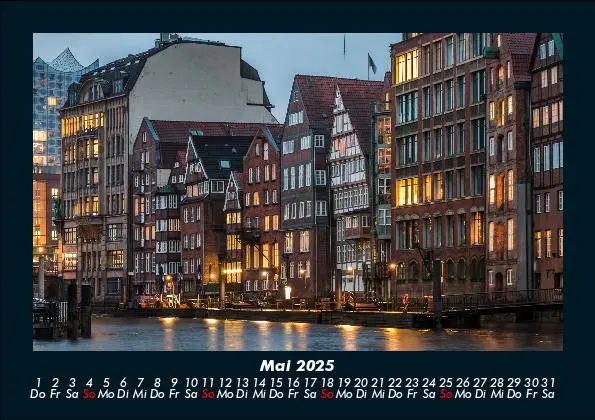
Task: Select day number 18
Action: point(327,382)
